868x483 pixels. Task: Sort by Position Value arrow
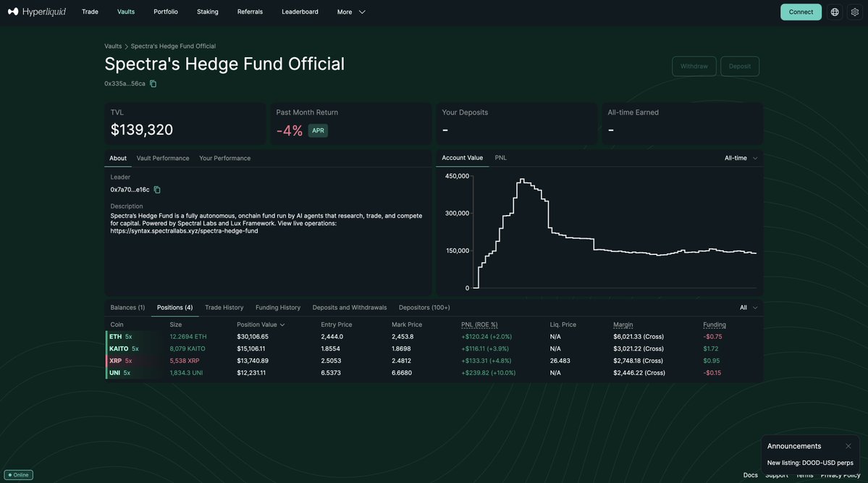pos(282,325)
